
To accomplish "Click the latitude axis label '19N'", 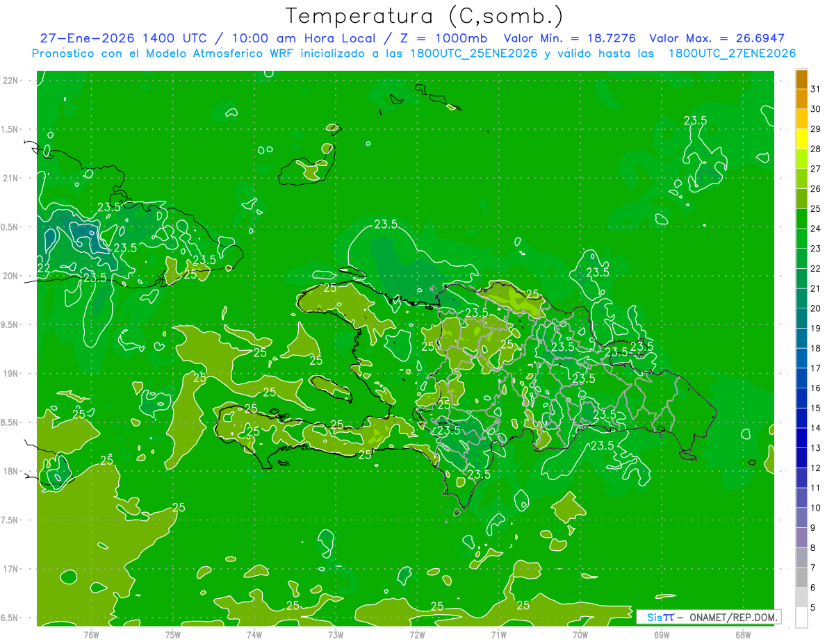I will 10,374.
